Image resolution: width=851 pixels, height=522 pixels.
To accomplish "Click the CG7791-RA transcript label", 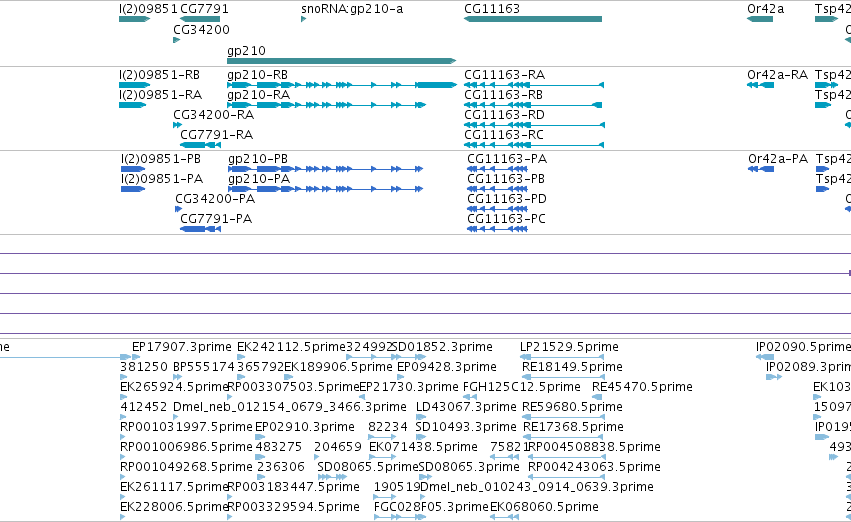I will point(216,135).
